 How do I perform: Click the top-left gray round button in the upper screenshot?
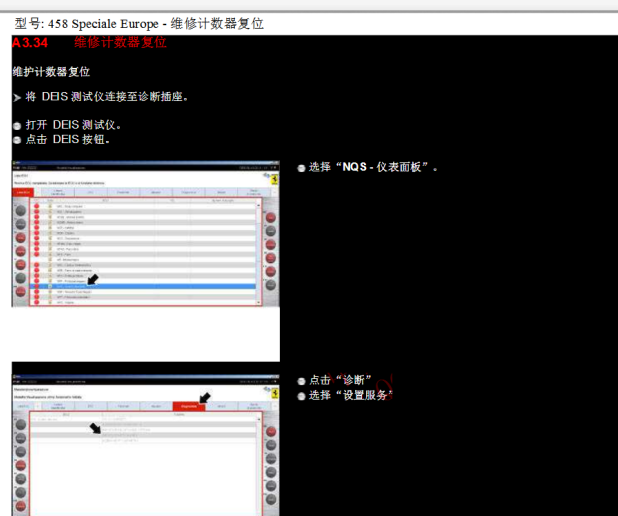point(20,210)
